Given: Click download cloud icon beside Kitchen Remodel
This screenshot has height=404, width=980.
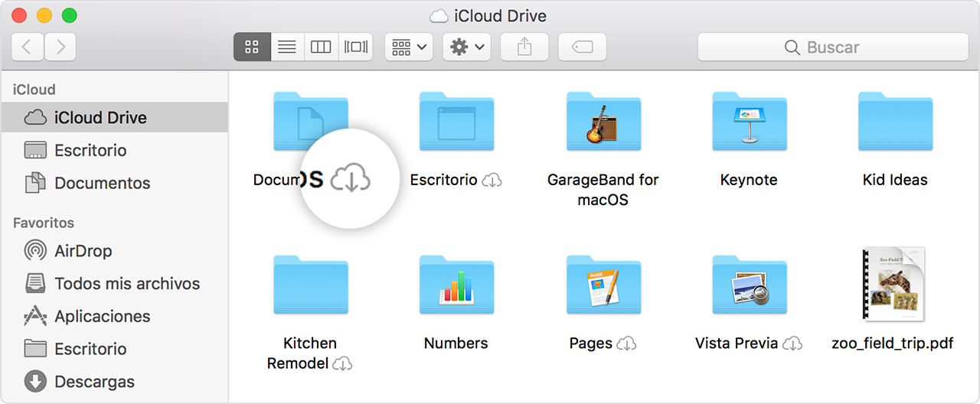Looking at the screenshot, I should click(342, 364).
